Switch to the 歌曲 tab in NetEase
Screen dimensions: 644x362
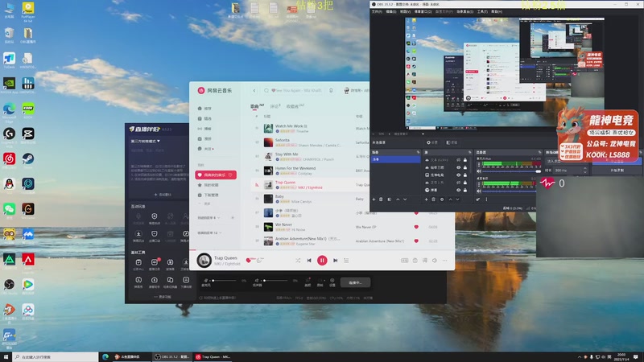coord(256,106)
